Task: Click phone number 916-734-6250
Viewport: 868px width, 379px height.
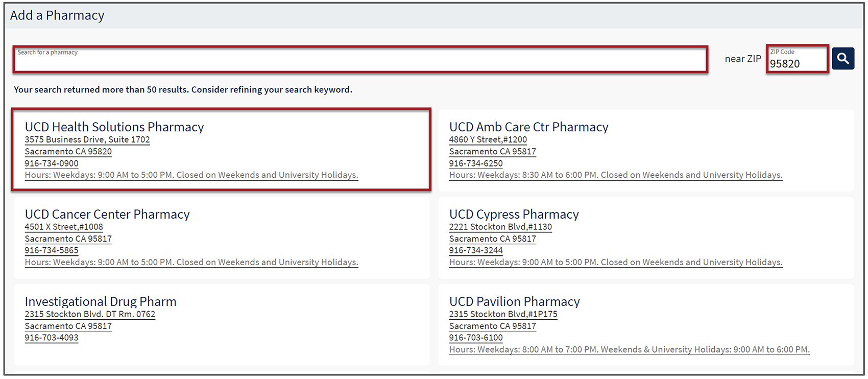Action: click(476, 163)
